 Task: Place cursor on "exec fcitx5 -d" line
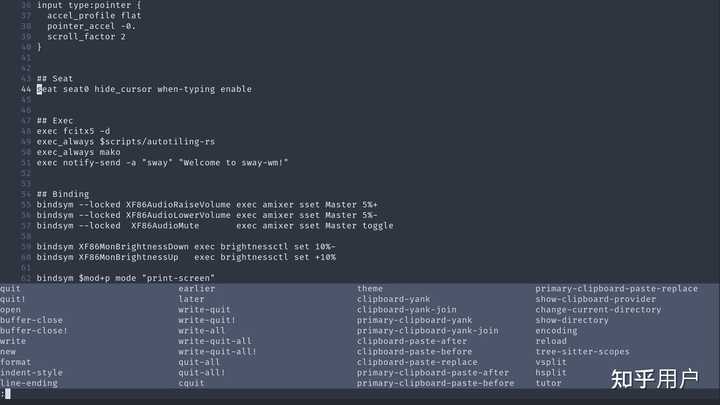click(73, 131)
